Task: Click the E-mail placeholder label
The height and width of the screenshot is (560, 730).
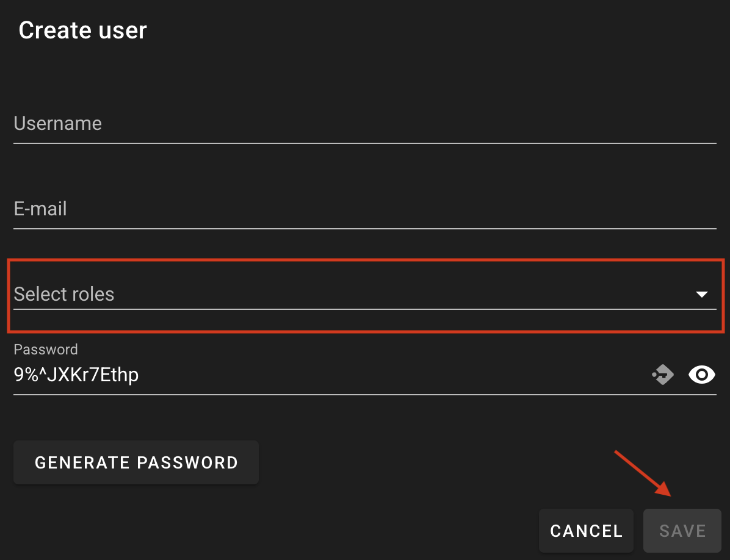Action: pos(40,209)
